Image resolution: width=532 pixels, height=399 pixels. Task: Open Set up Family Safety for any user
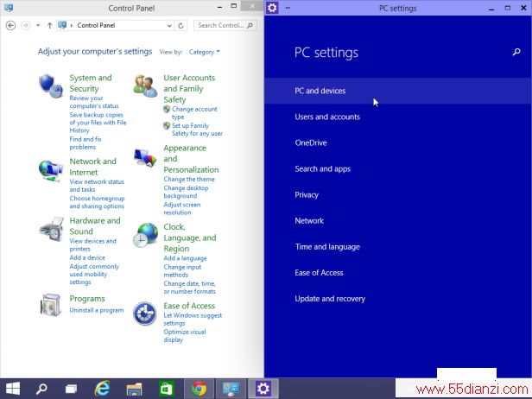coord(197,130)
